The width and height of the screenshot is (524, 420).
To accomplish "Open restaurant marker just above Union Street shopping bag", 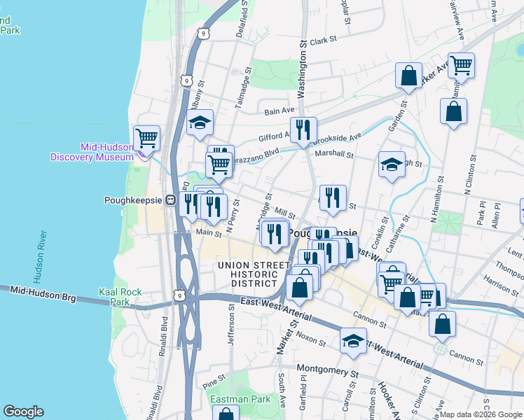I will coord(311,260).
